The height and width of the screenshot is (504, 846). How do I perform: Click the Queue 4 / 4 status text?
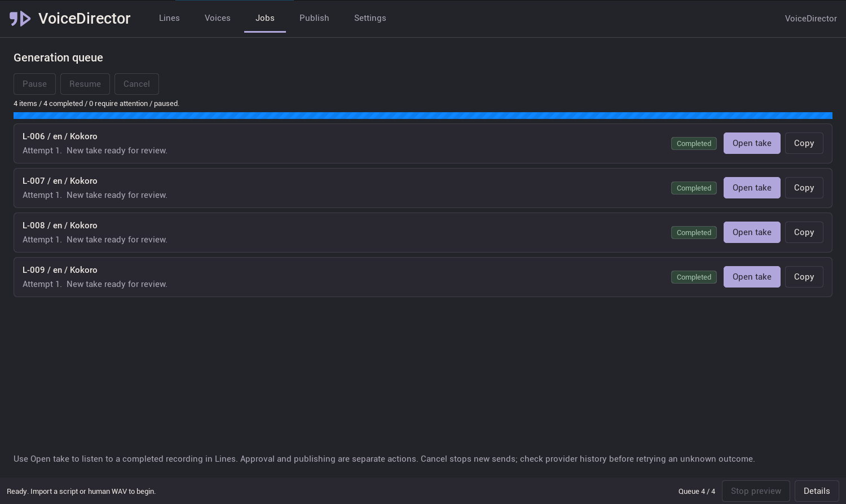(697, 492)
